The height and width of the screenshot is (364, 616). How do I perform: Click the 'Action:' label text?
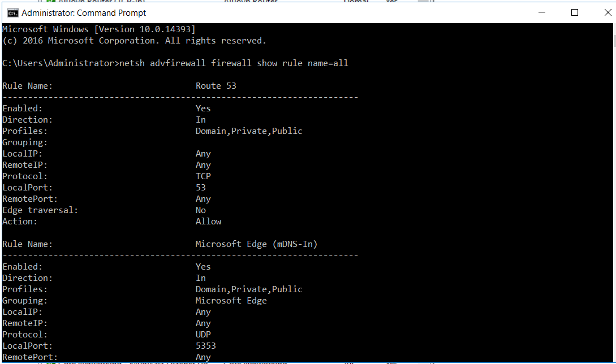tap(20, 222)
